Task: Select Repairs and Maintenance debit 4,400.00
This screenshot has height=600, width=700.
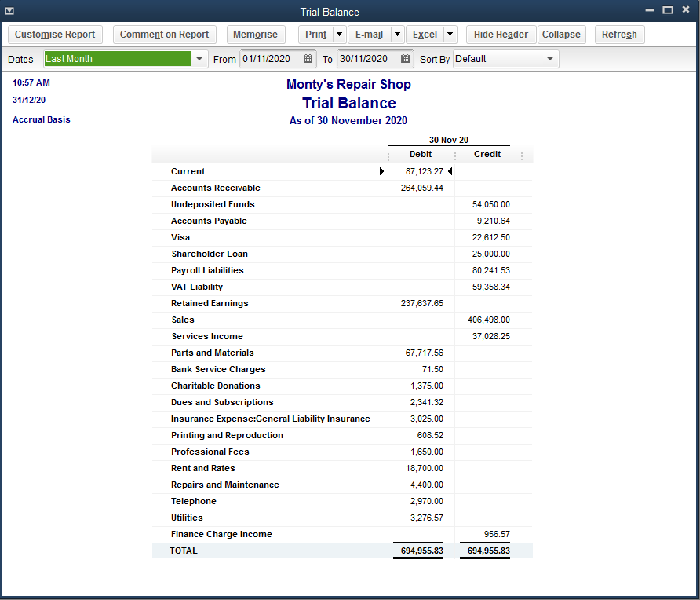Action: click(x=427, y=485)
